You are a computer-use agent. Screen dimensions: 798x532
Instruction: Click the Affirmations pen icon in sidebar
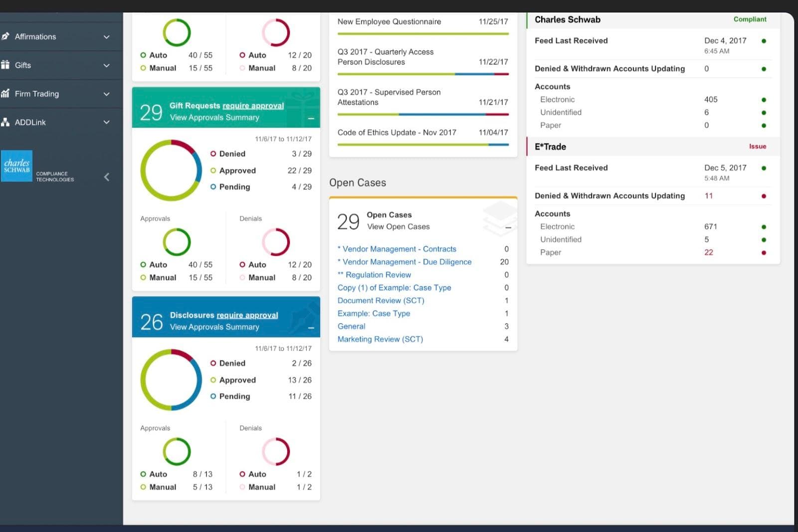click(5, 36)
